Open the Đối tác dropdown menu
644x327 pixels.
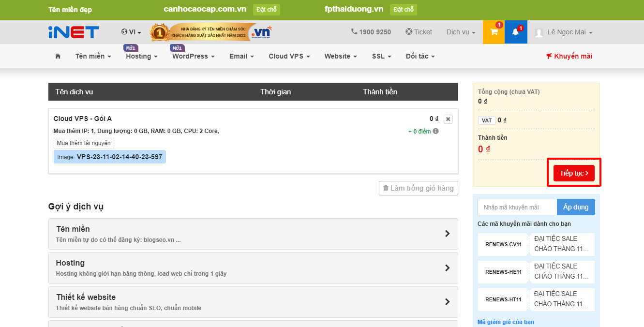420,56
